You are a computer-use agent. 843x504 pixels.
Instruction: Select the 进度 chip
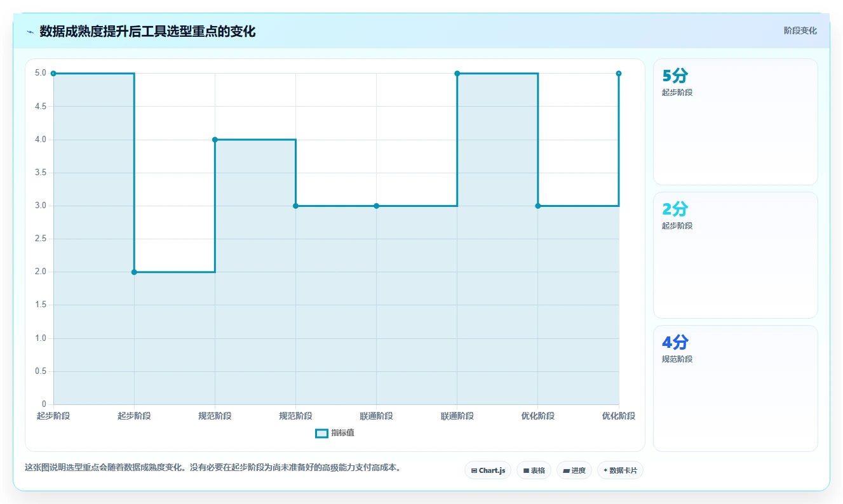574,470
